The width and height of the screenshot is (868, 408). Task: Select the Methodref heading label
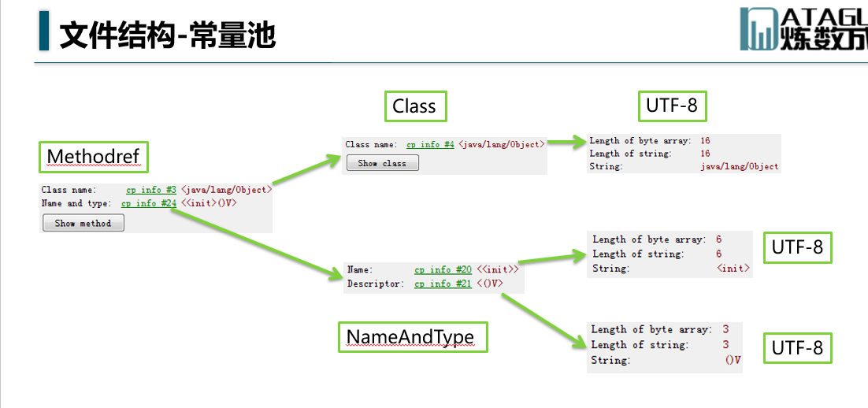click(94, 157)
